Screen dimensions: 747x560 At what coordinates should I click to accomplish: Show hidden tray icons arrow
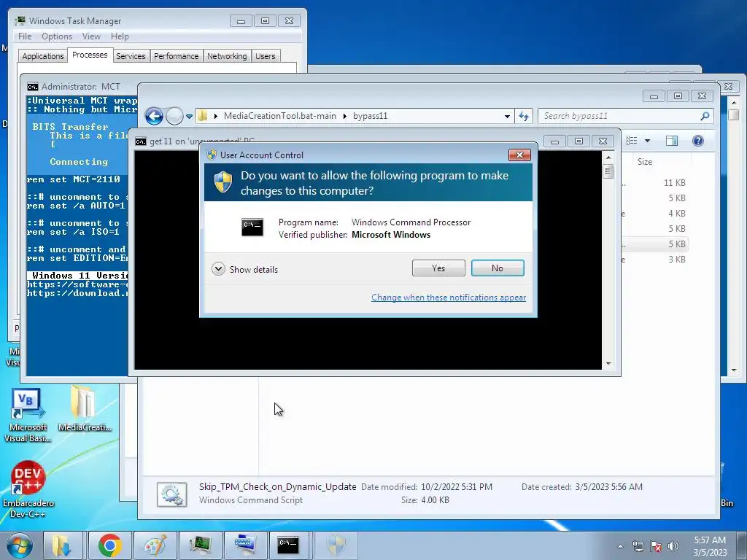(620, 546)
